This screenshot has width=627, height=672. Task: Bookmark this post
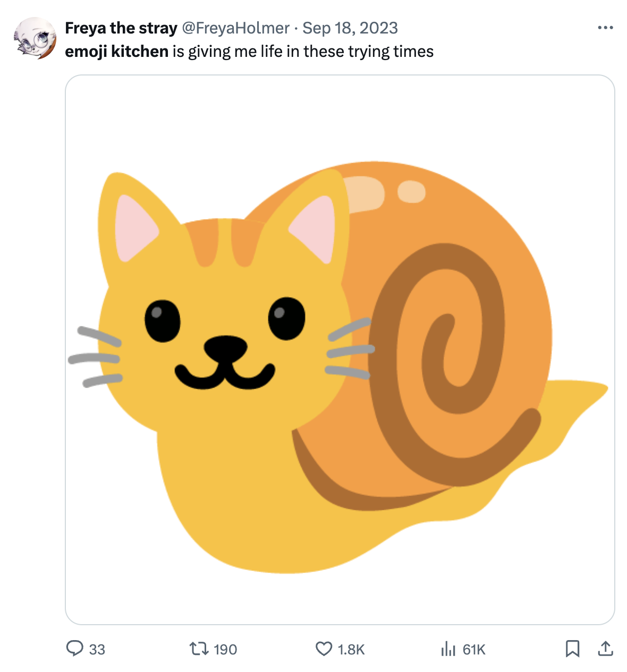pyautogui.click(x=572, y=649)
